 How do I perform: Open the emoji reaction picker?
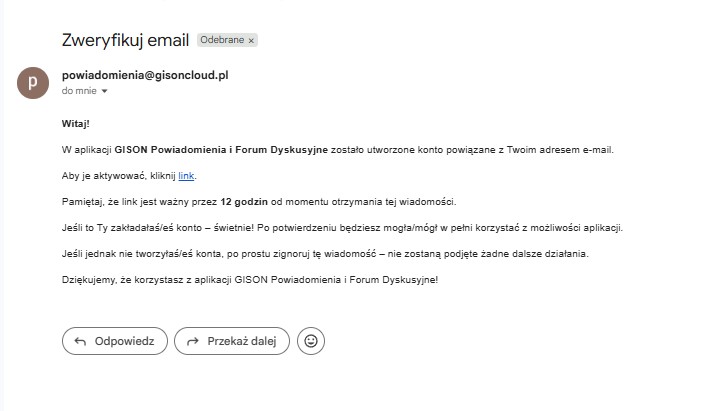click(x=311, y=341)
